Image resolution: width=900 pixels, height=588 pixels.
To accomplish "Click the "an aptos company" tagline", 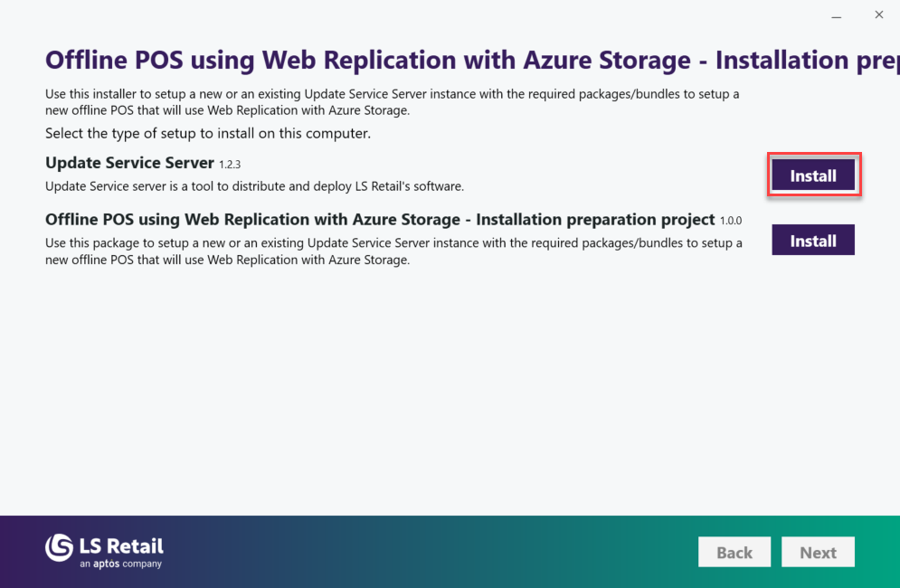I will [120, 564].
